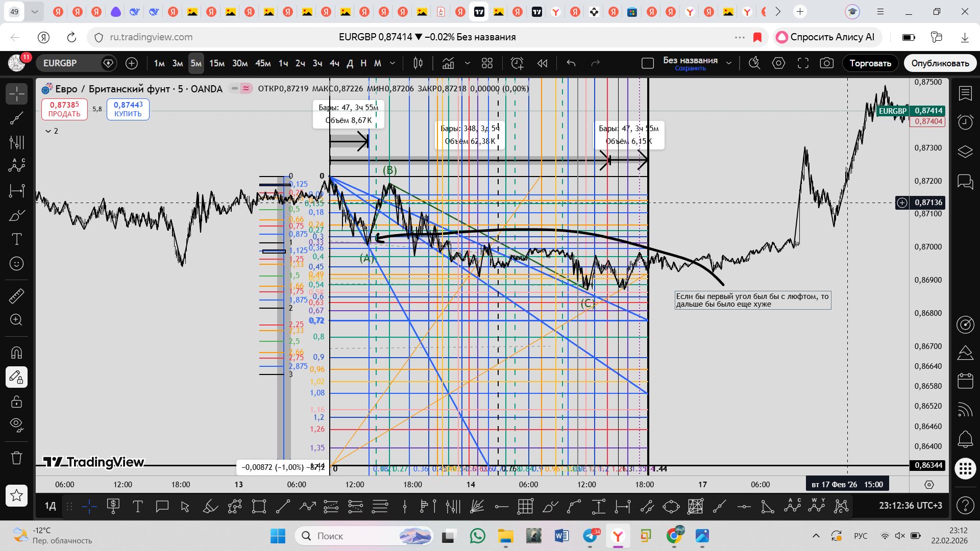The width and height of the screenshot is (980, 551).
Task: Open the layout name 'Без названия' dropdown
Action: click(x=729, y=63)
